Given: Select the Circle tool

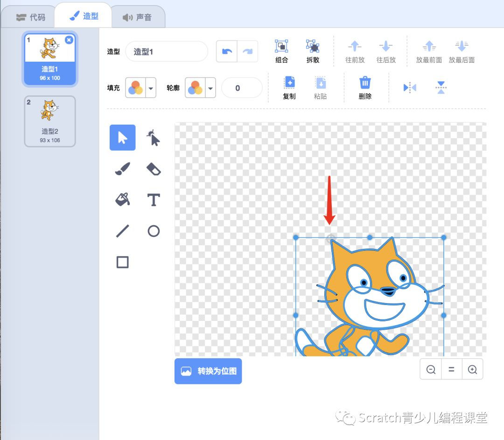Looking at the screenshot, I should (153, 231).
